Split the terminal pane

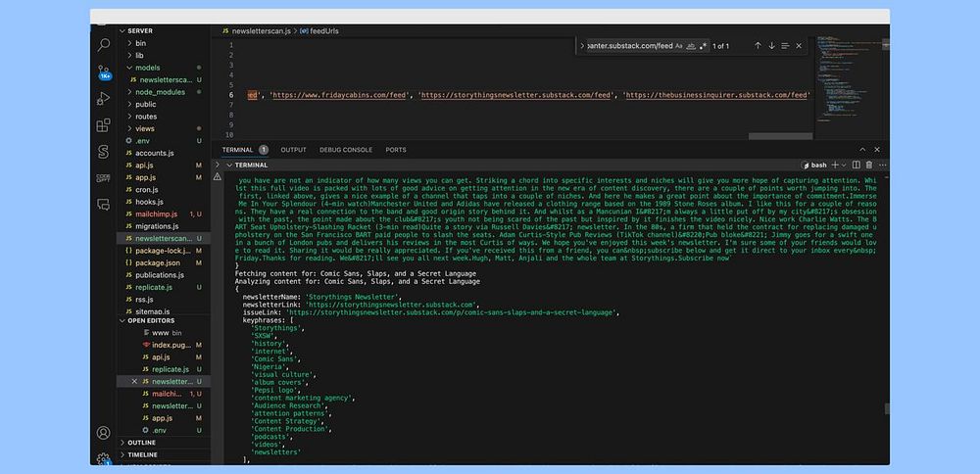(x=857, y=165)
